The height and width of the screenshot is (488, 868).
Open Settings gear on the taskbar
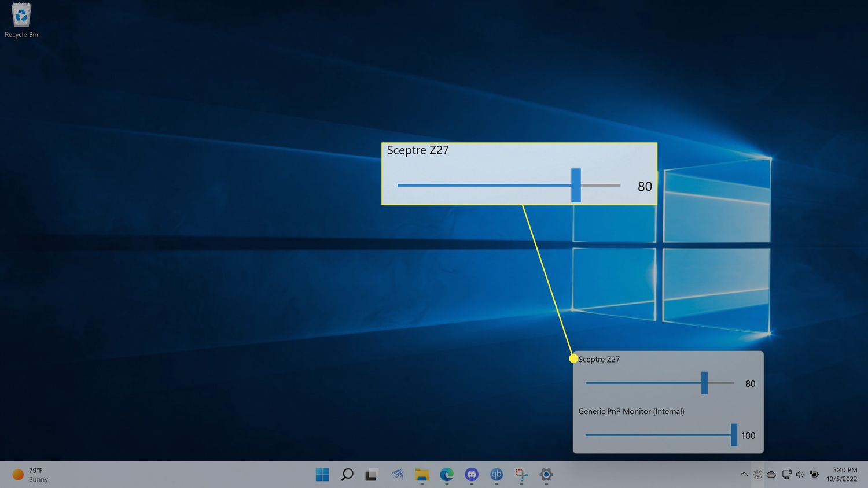pyautogui.click(x=546, y=475)
